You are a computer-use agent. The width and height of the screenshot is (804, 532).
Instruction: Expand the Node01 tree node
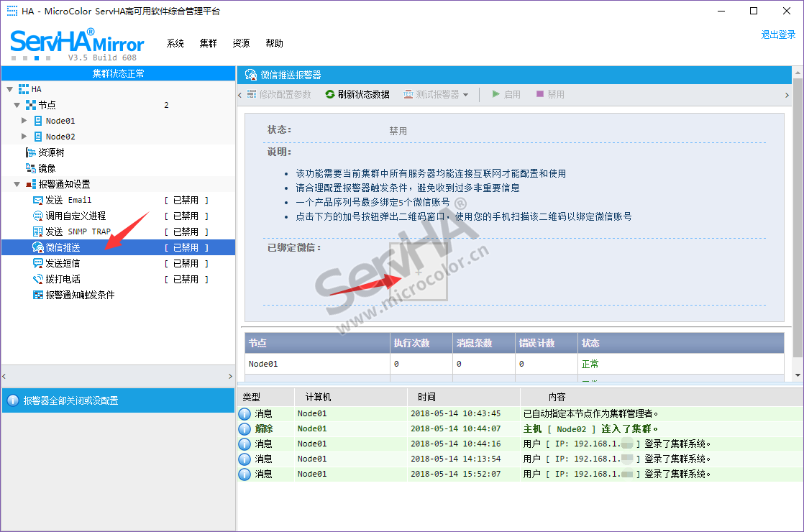tap(24, 121)
